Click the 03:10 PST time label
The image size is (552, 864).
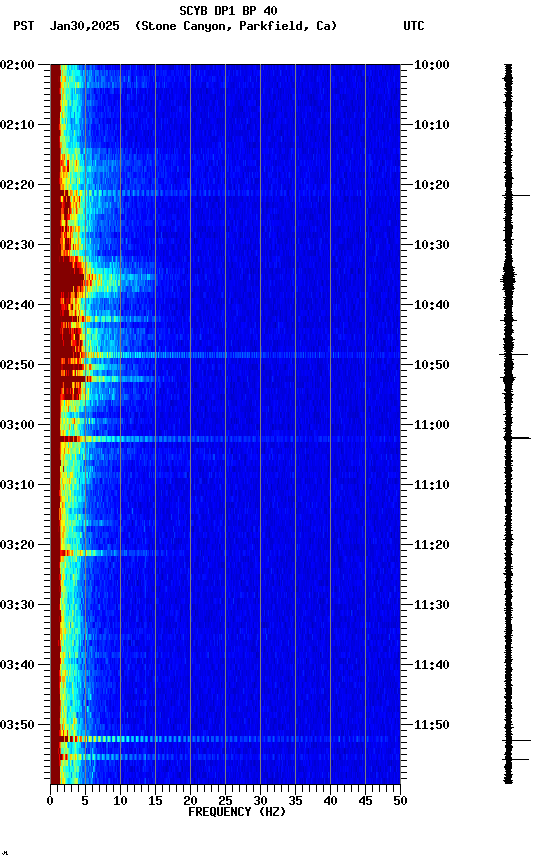pos(17,485)
